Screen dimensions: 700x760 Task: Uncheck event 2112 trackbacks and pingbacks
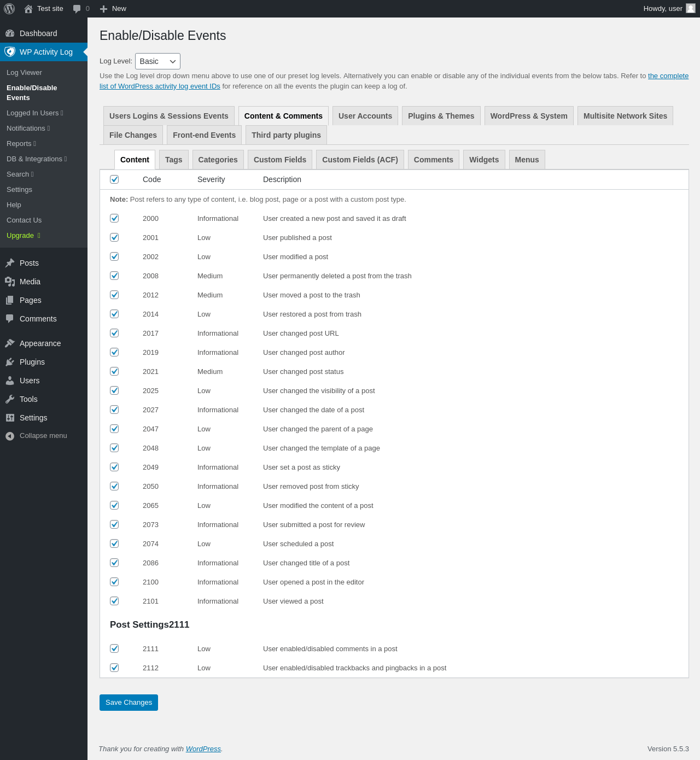coord(114,668)
